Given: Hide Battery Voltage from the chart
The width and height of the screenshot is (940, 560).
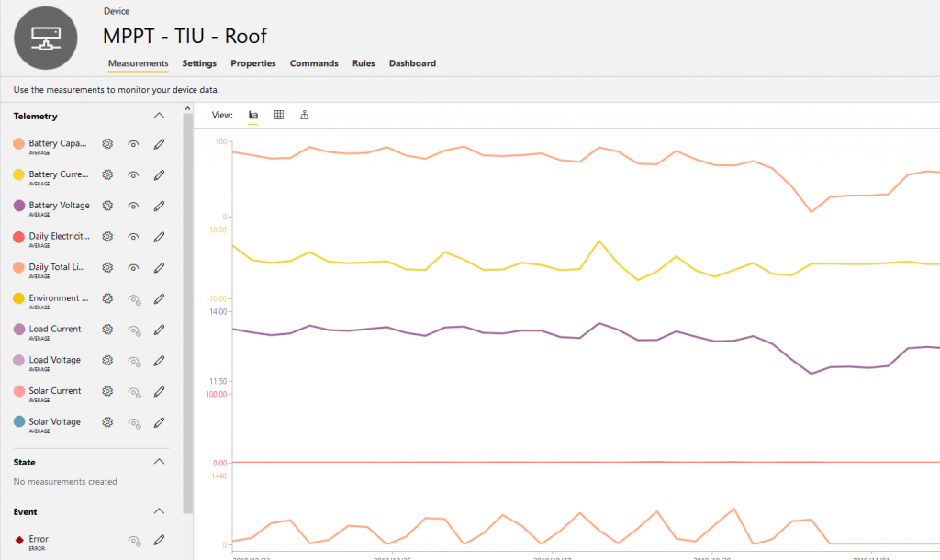Looking at the screenshot, I should (134, 206).
